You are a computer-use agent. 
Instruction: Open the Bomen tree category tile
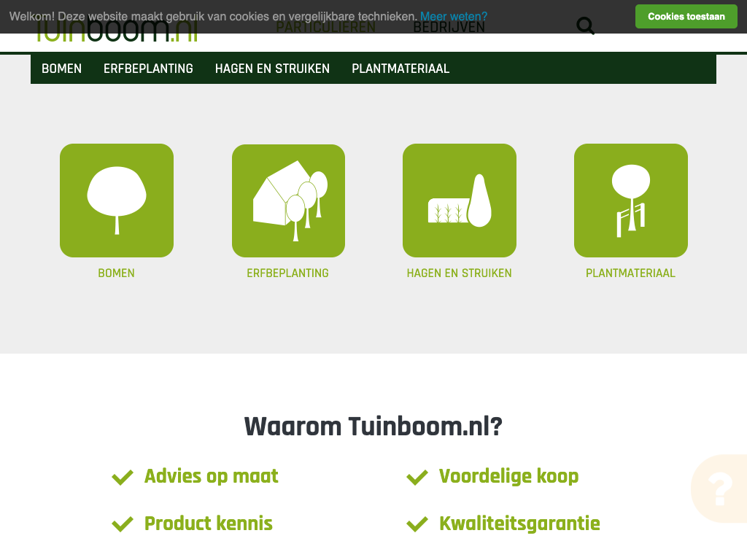pos(117,201)
